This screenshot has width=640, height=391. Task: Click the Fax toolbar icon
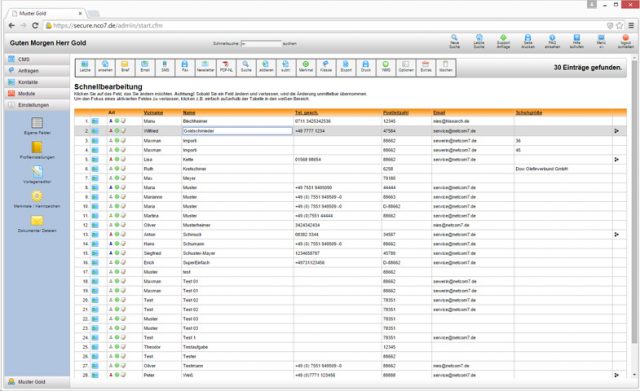point(185,67)
